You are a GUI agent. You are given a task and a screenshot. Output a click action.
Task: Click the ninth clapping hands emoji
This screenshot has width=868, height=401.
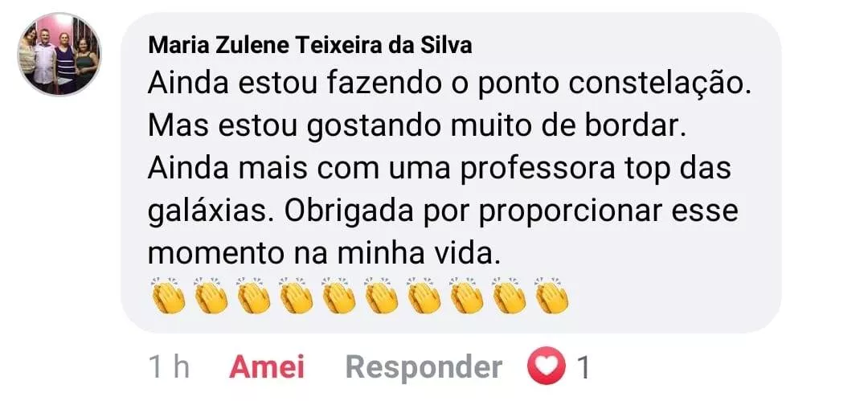click(509, 295)
